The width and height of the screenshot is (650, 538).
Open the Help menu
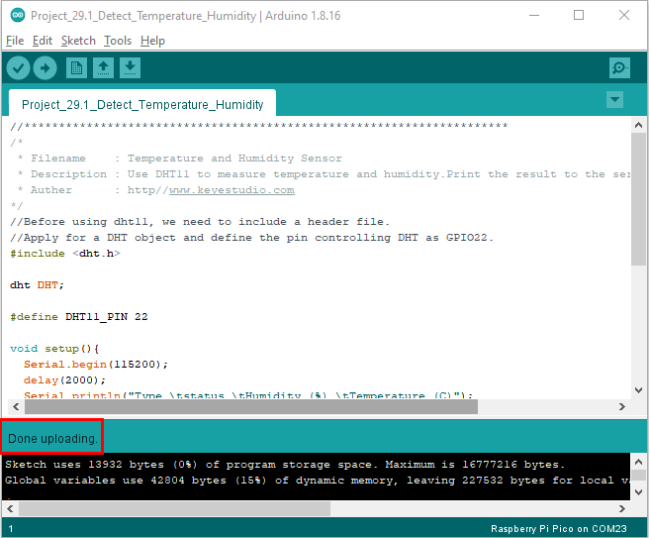[x=153, y=41]
